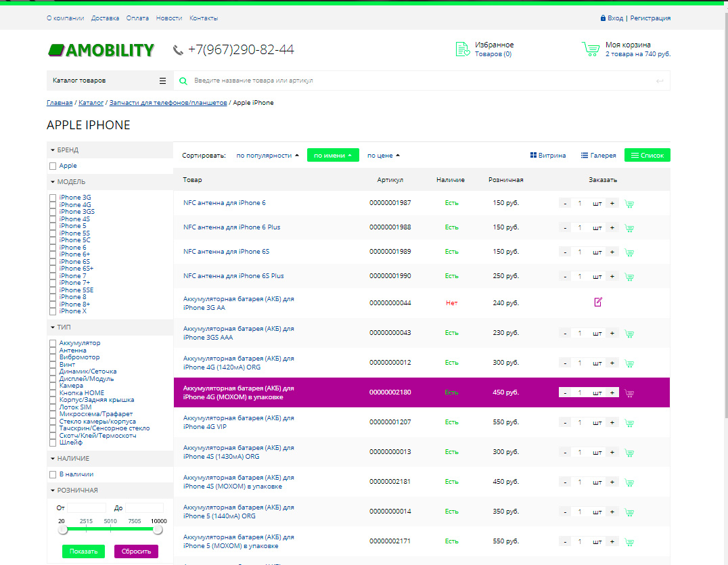728x565 pixels.
Task: Check the iPhone 7 model filter
Action: pyautogui.click(x=53, y=276)
